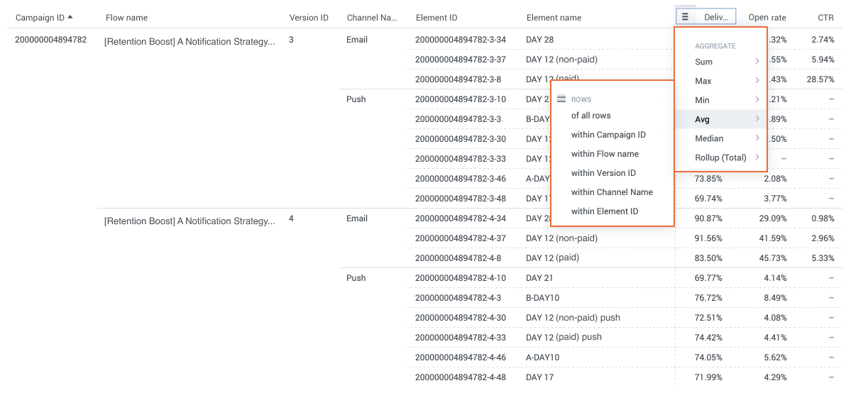This screenshot has height=410, width=868.
Task: Sort by the CTR column header
Action: coord(825,18)
